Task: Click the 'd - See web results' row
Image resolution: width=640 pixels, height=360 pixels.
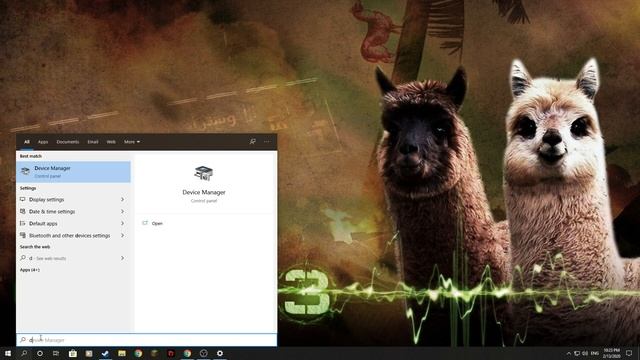Action: pos(73,258)
